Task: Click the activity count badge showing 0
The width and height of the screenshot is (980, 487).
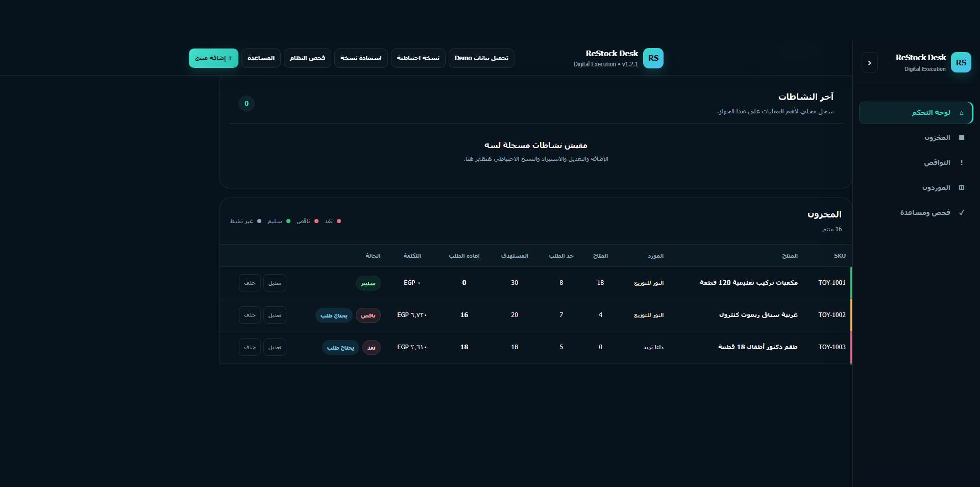Action: pos(247,104)
